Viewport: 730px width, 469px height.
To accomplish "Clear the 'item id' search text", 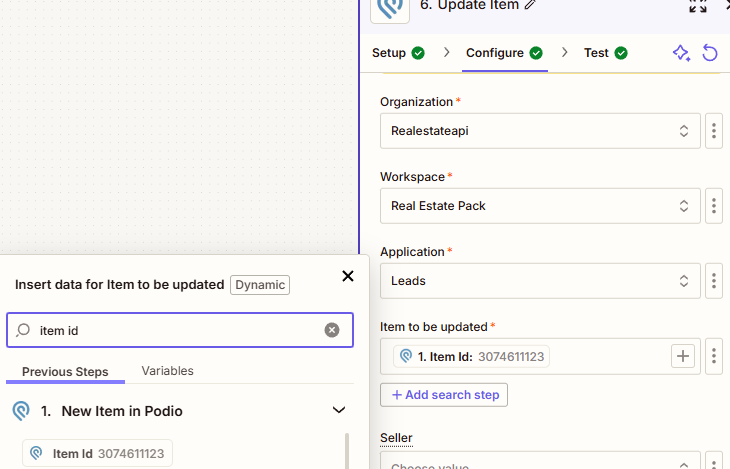I will 331,330.
